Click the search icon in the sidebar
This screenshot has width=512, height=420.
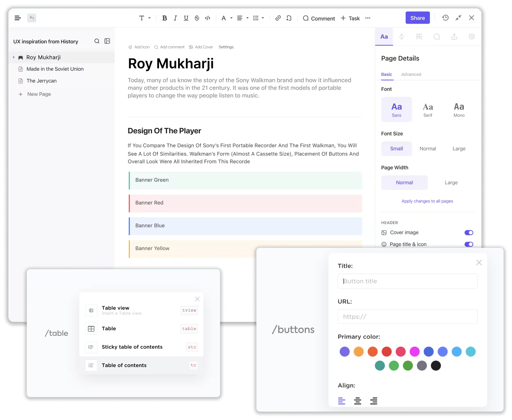pyautogui.click(x=97, y=41)
